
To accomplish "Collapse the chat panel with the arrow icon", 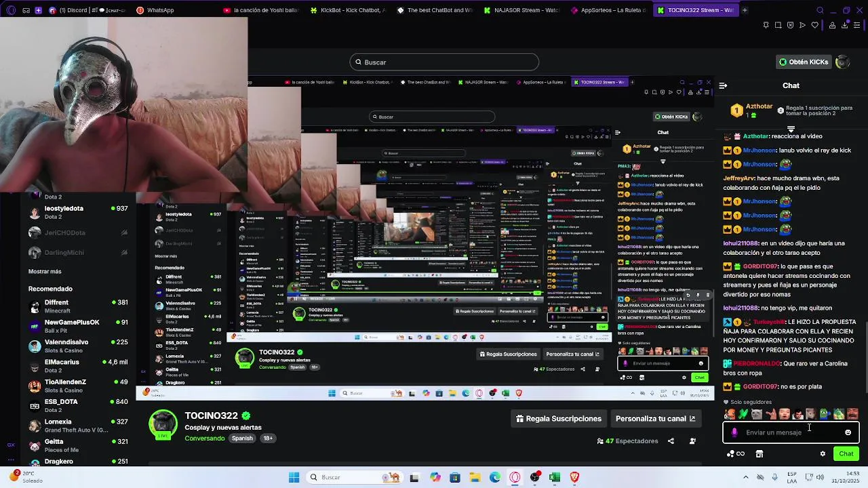I will click(x=723, y=85).
